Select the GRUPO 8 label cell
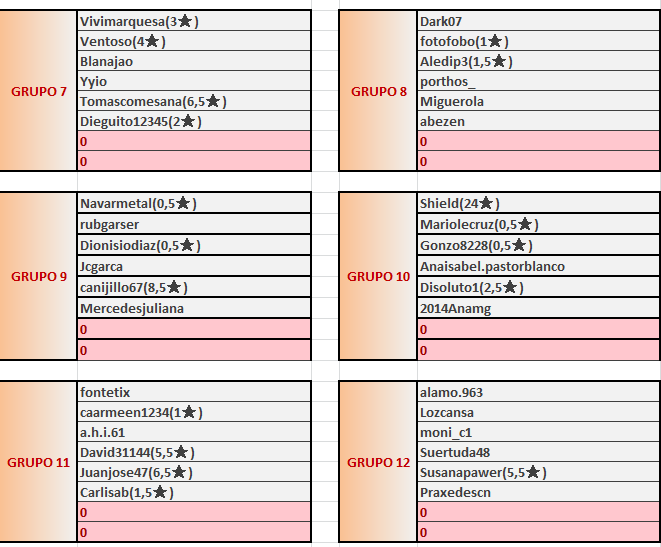The height and width of the screenshot is (547, 661). pos(379,91)
